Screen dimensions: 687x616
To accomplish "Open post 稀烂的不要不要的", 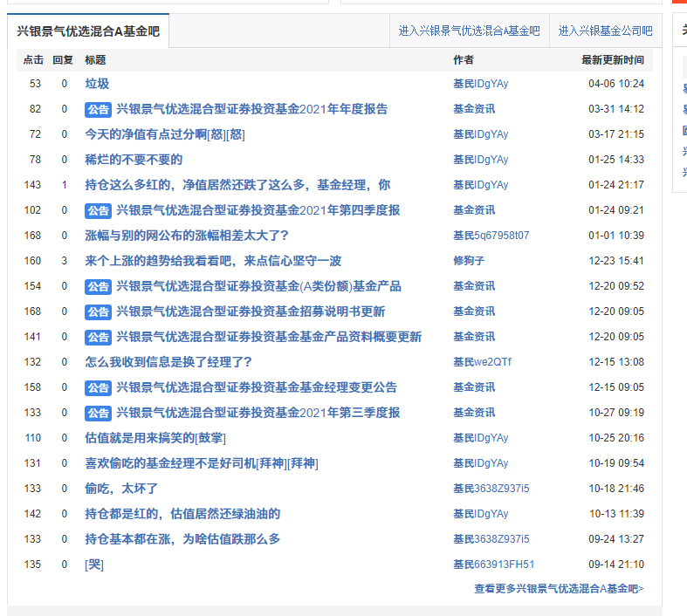I will coord(134,160).
